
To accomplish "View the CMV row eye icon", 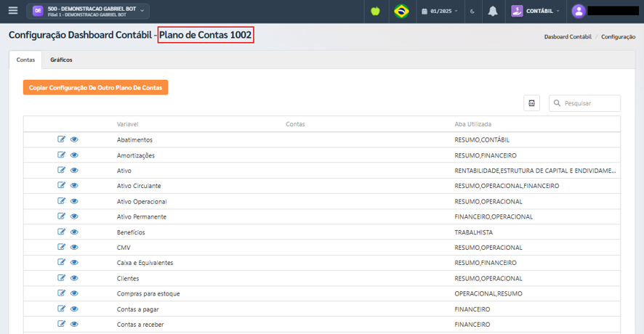I will point(74,247).
